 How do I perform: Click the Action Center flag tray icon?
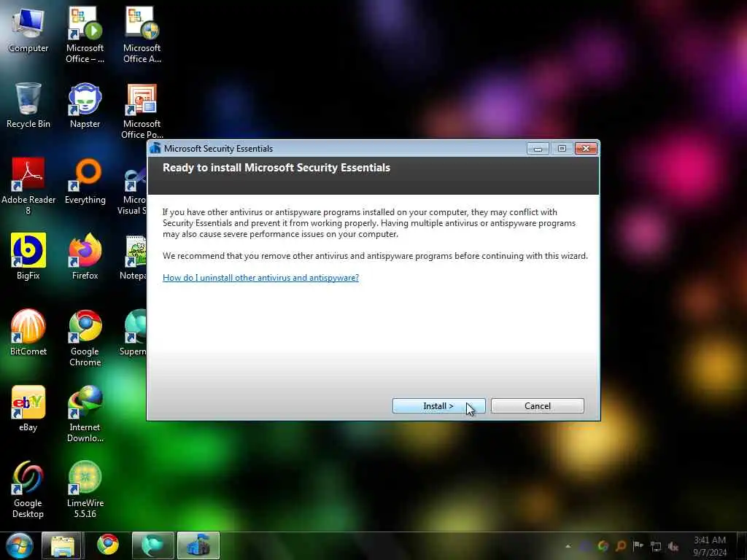pos(638,546)
